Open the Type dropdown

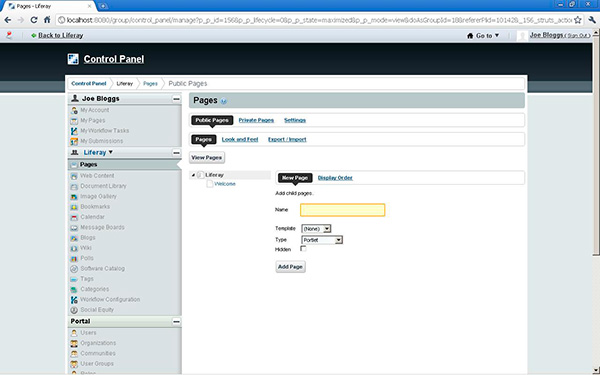(x=322, y=240)
